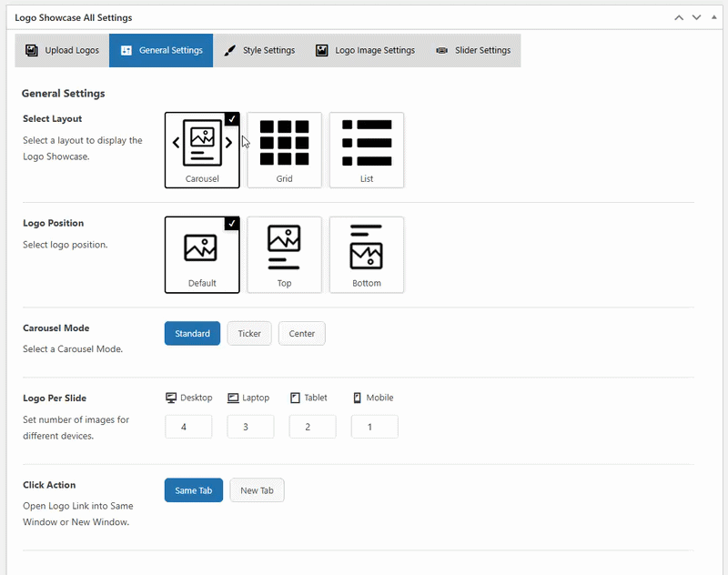Click the Upload Logos image icon
The height and width of the screenshot is (575, 728).
click(32, 50)
